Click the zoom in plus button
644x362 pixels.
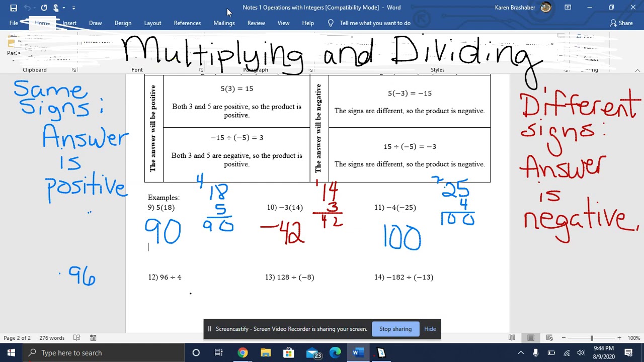[x=619, y=338]
